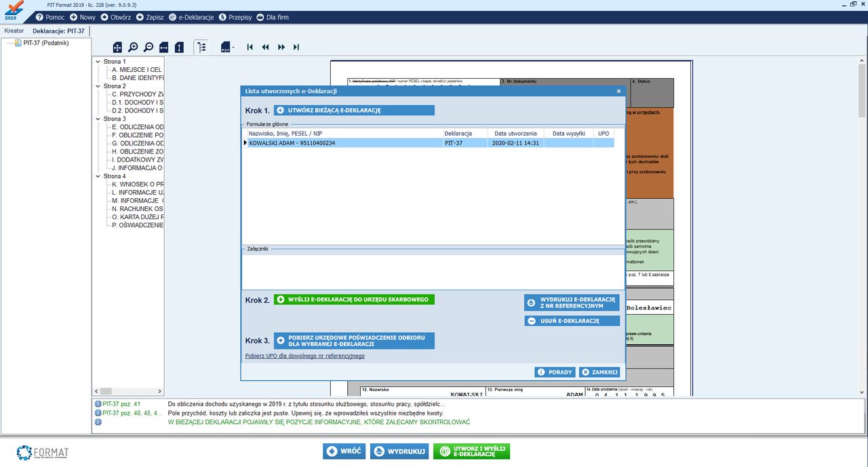Collapse the Strona 1 tree node

coord(98,62)
